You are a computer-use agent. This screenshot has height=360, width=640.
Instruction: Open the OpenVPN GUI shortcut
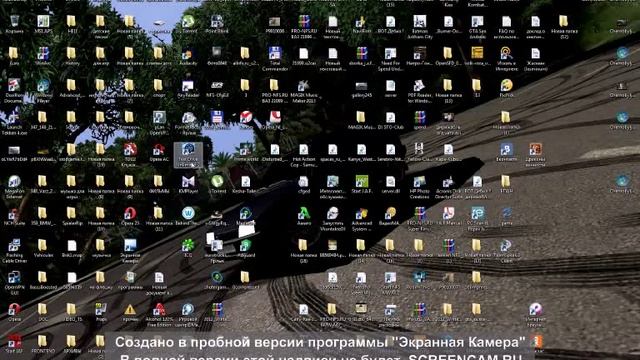[14, 282]
